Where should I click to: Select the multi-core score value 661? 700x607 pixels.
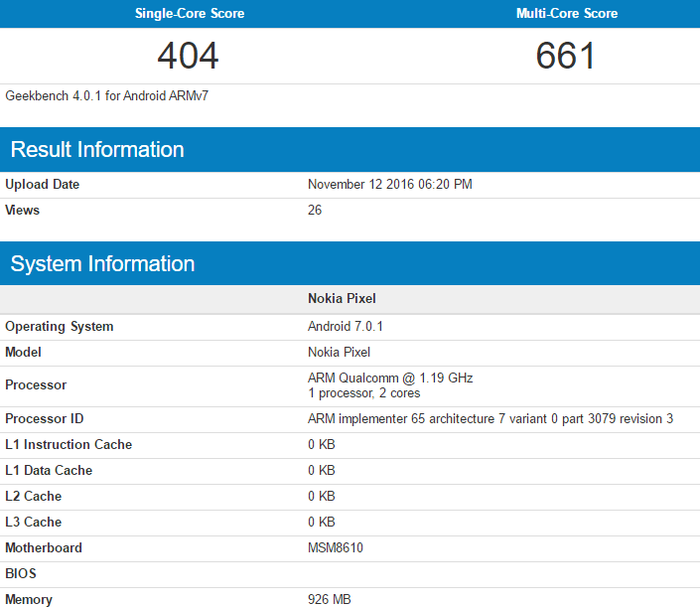(x=566, y=56)
